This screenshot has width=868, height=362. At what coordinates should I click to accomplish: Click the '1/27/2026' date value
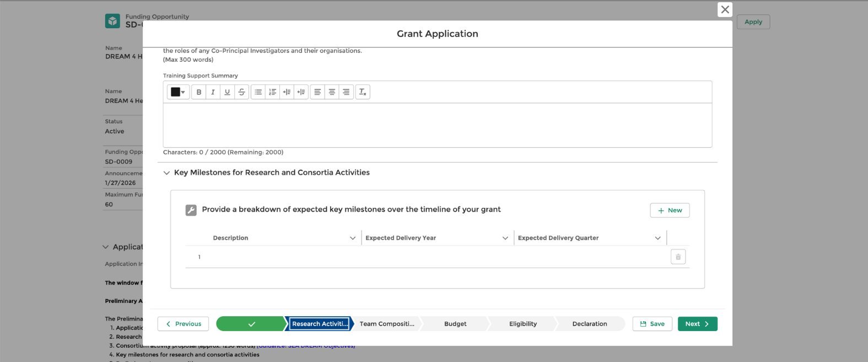[x=120, y=183]
